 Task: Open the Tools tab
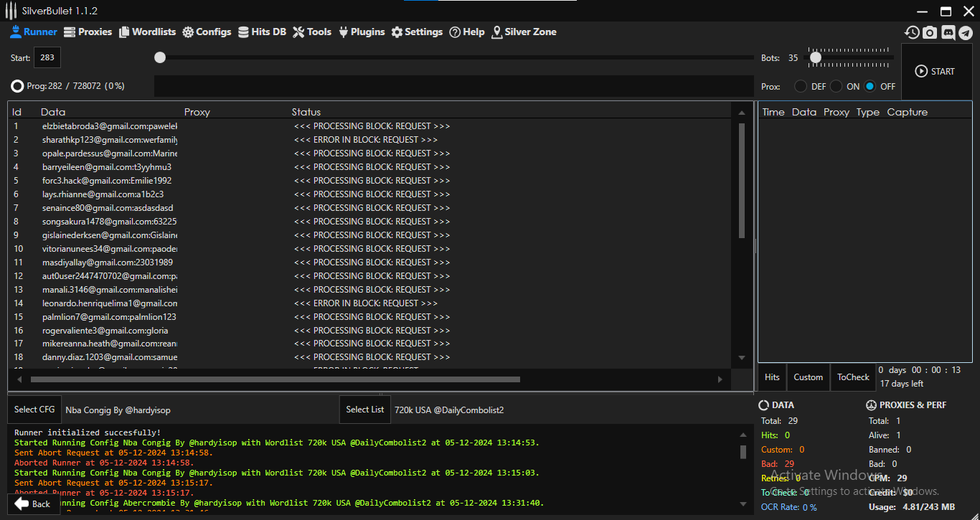point(312,32)
